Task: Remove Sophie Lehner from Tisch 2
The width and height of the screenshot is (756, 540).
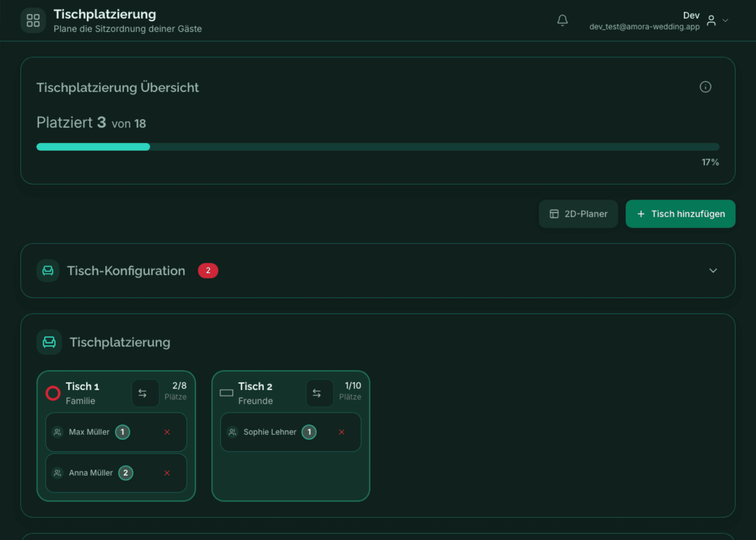Action: point(342,432)
